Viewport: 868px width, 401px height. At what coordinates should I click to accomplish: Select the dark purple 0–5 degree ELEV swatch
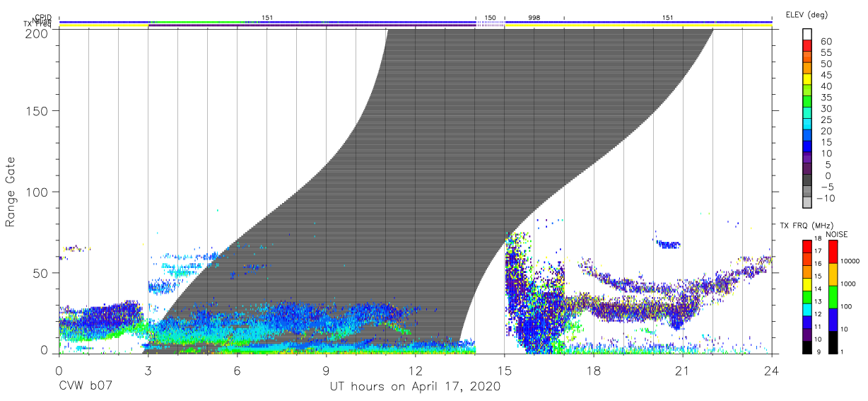point(808,170)
